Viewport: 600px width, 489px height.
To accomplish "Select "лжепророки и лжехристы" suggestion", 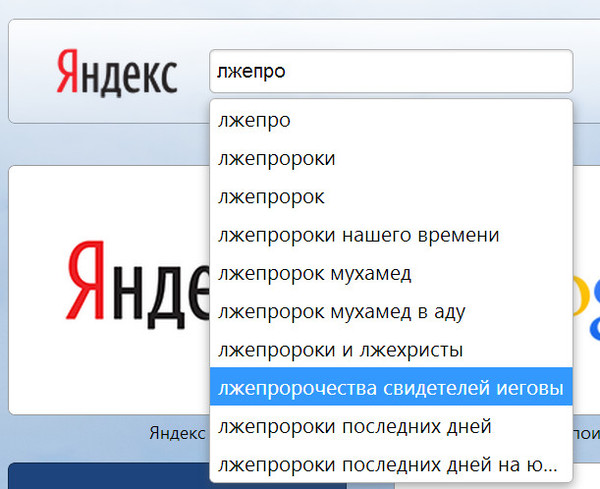I will [391, 350].
